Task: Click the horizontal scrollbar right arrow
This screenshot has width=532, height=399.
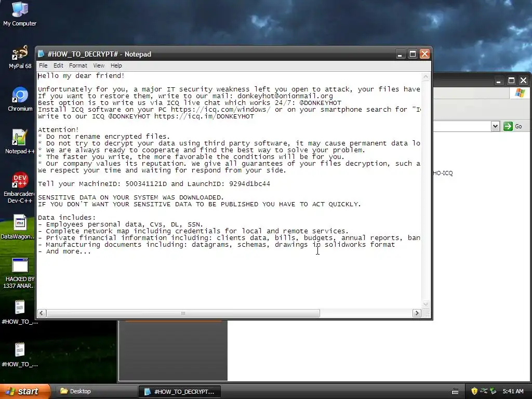Action: pyautogui.click(x=417, y=313)
